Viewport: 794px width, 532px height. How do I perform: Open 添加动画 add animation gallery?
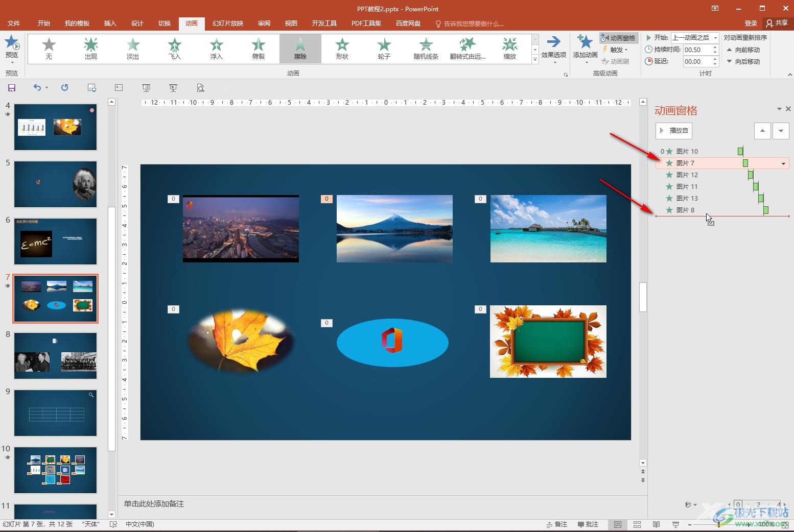tap(585, 49)
